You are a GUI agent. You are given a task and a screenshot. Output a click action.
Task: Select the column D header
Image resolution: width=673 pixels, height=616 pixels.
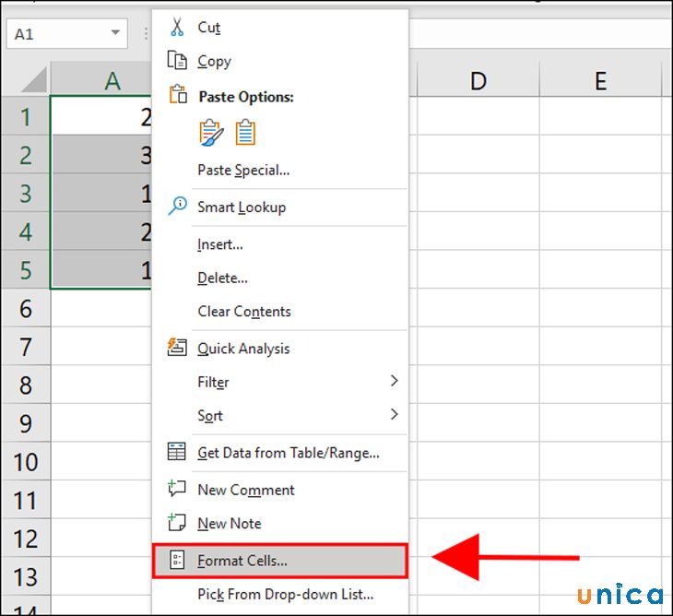pos(478,81)
